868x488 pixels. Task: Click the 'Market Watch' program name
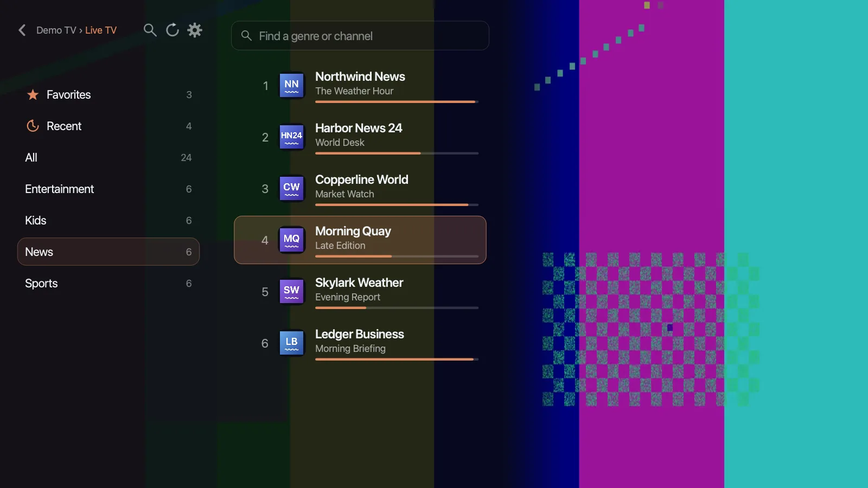tap(344, 194)
